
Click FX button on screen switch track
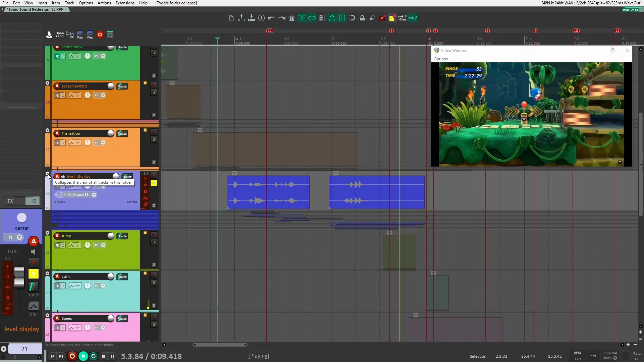click(x=57, y=96)
